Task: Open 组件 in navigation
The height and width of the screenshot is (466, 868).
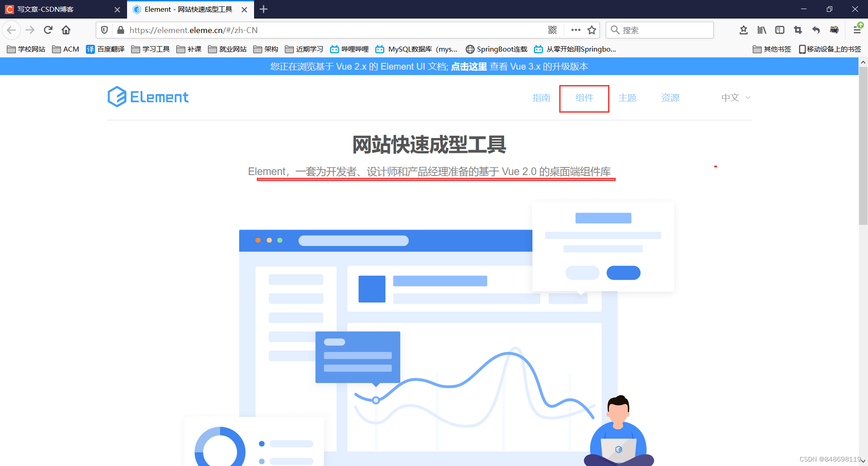Action: pyautogui.click(x=584, y=98)
